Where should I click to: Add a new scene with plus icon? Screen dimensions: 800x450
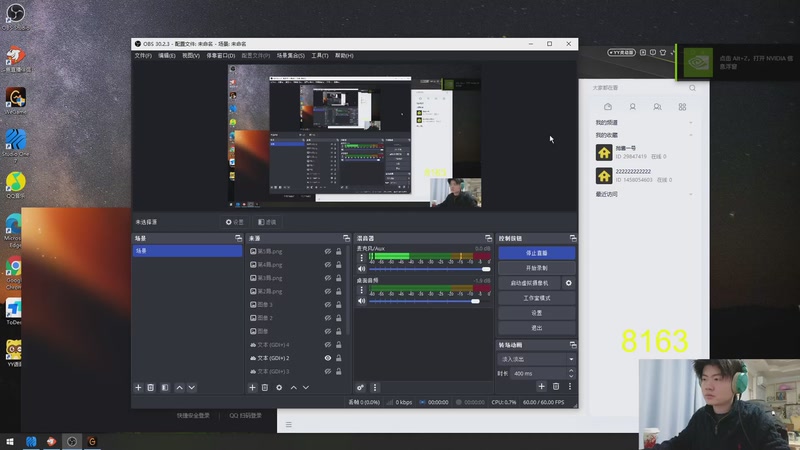coord(138,388)
